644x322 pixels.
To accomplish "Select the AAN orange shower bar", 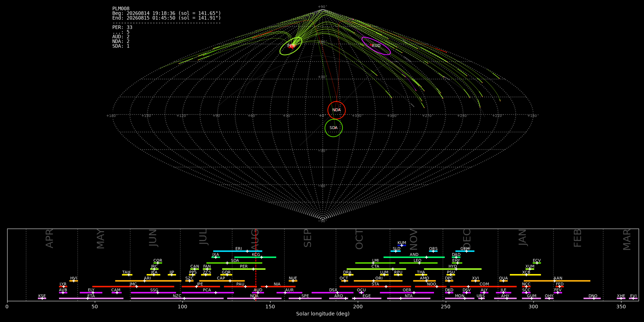I will 557,281.
